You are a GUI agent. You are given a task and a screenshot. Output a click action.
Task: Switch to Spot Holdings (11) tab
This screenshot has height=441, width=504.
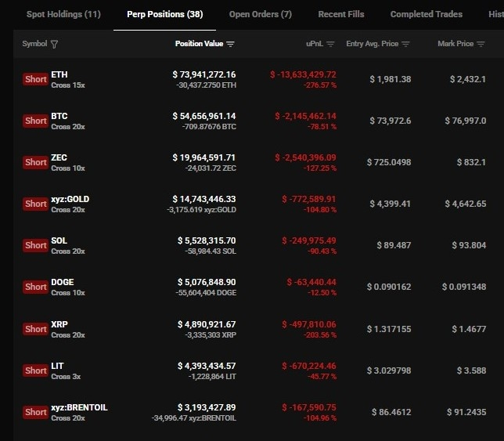click(x=63, y=14)
